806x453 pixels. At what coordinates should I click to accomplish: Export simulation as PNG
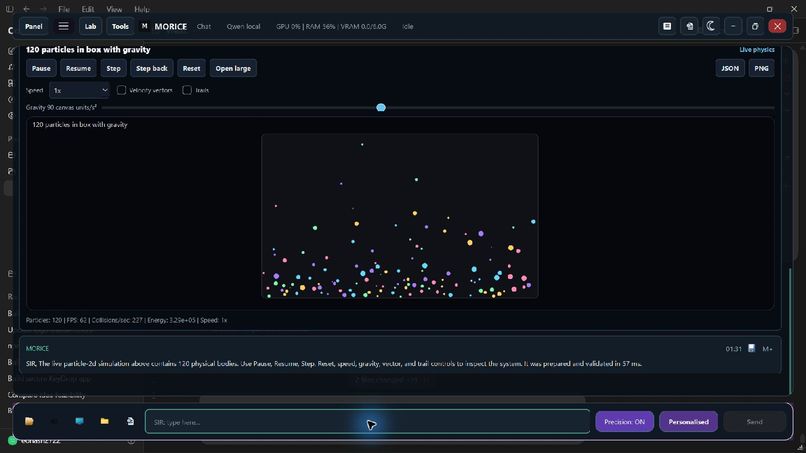click(761, 68)
